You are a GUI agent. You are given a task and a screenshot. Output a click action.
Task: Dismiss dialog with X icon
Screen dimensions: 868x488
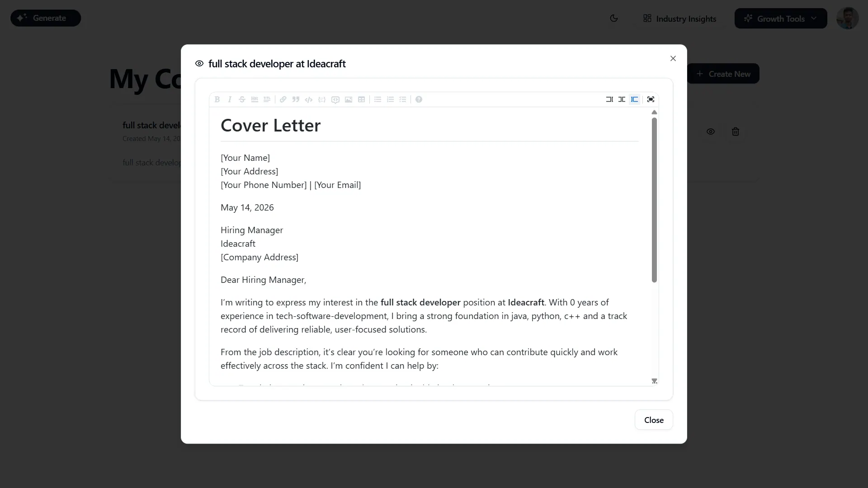pyautogui.click(x=673, y=58)
